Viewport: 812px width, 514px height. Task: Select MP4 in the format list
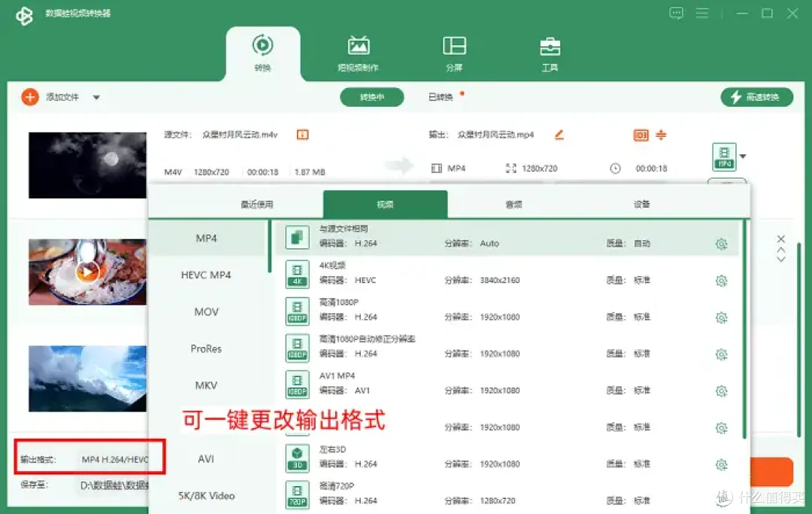207,239
